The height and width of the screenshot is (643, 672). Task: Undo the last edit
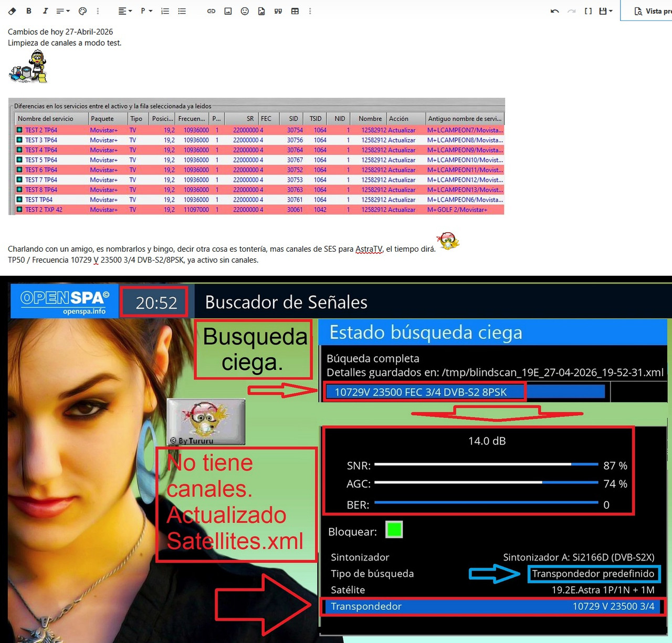coord(554,11)
